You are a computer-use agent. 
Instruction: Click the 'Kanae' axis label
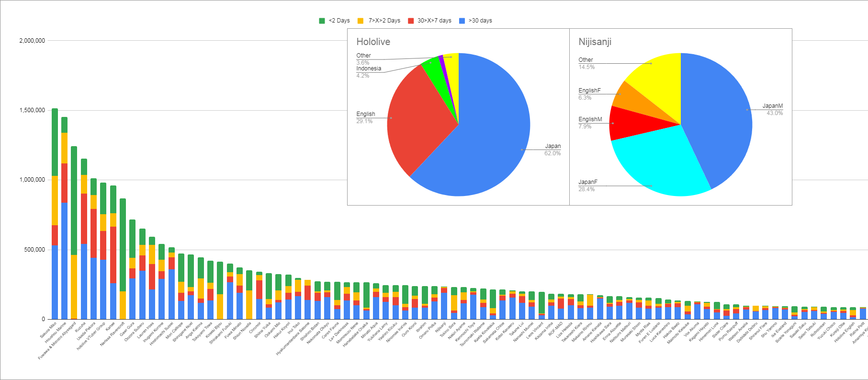click(110, 326)
